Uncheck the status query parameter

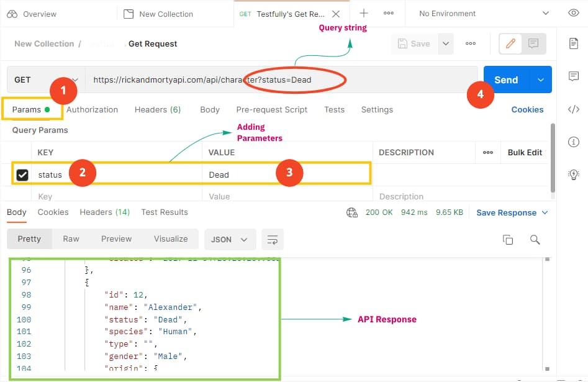(x=22, y=175)
